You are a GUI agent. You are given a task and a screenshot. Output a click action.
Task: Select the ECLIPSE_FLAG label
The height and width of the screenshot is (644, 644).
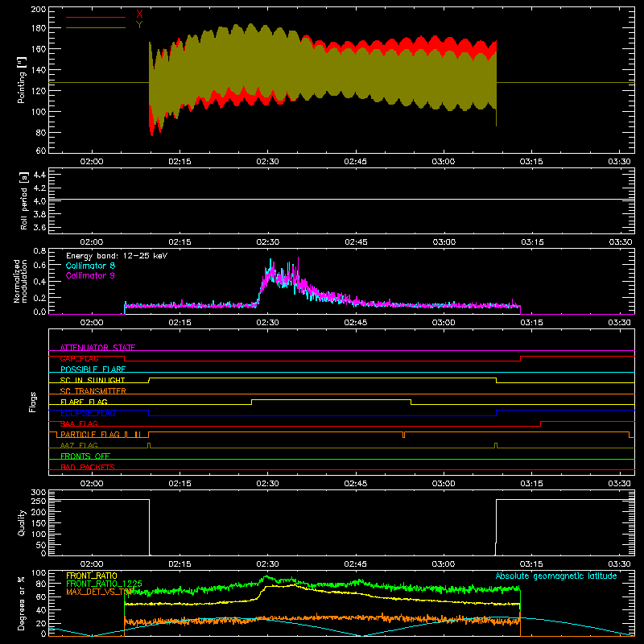click(88, 413)
